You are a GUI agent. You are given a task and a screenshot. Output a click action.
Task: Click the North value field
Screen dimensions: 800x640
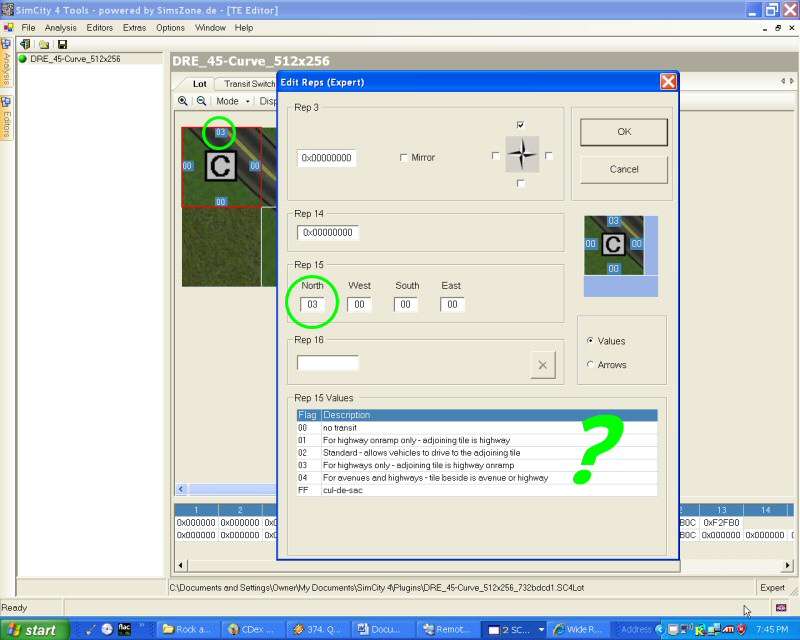(312, 305)
